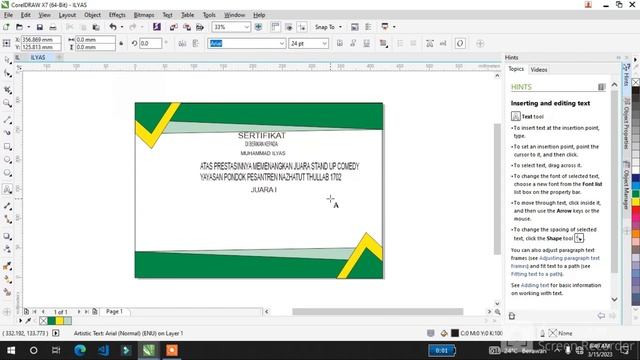
Task: Select the Zoom tool in toolbox
Action: [x=7, y=103]
